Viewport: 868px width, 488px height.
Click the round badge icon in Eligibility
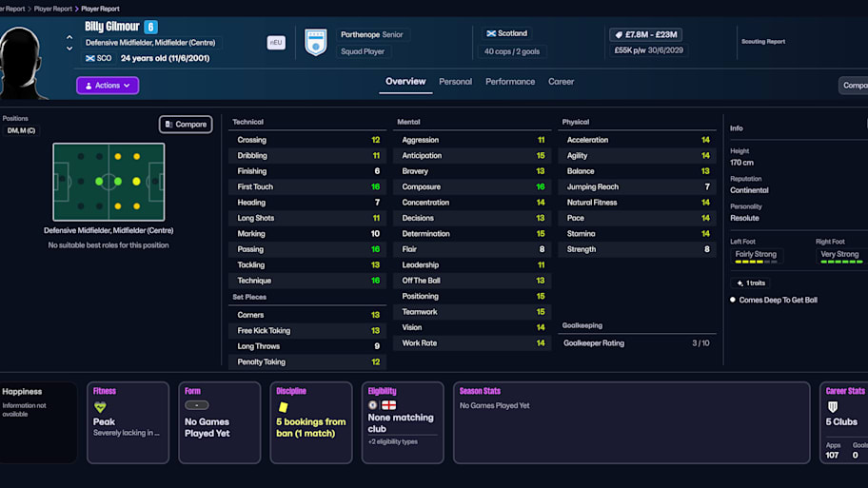click(x=372, y=405)
